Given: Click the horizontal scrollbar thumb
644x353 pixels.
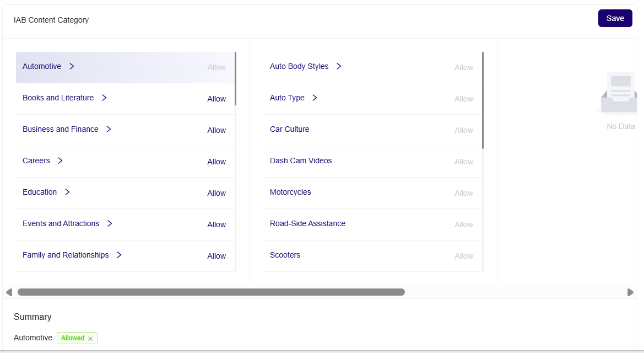Looking at the screenshot, I should [211, 292].
